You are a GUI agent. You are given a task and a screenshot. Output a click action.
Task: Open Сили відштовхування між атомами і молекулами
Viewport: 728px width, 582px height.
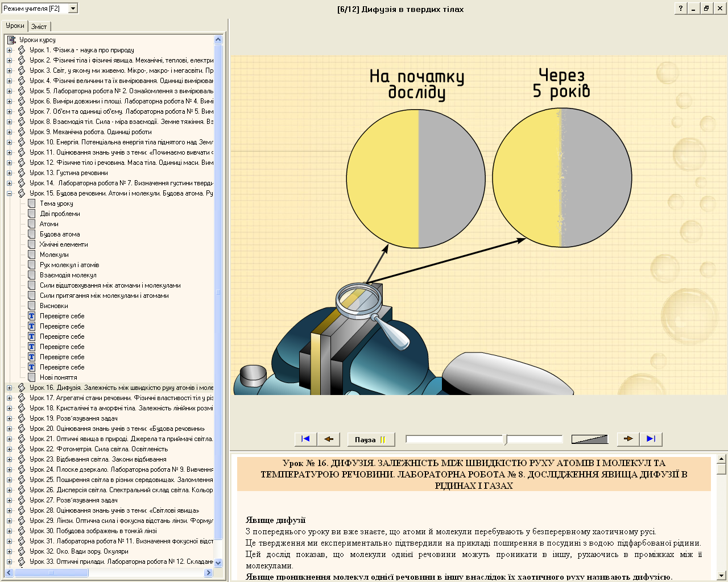point(110,285)
